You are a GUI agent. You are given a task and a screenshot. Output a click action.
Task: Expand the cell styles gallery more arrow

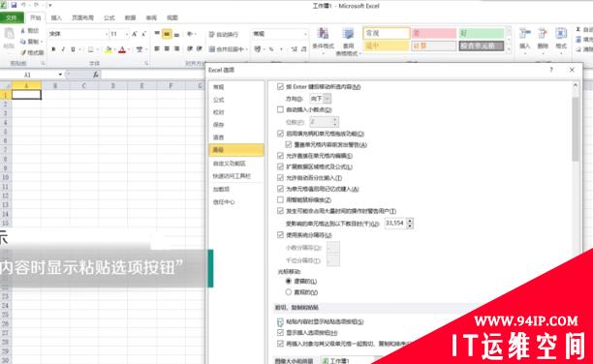[509, 49]
